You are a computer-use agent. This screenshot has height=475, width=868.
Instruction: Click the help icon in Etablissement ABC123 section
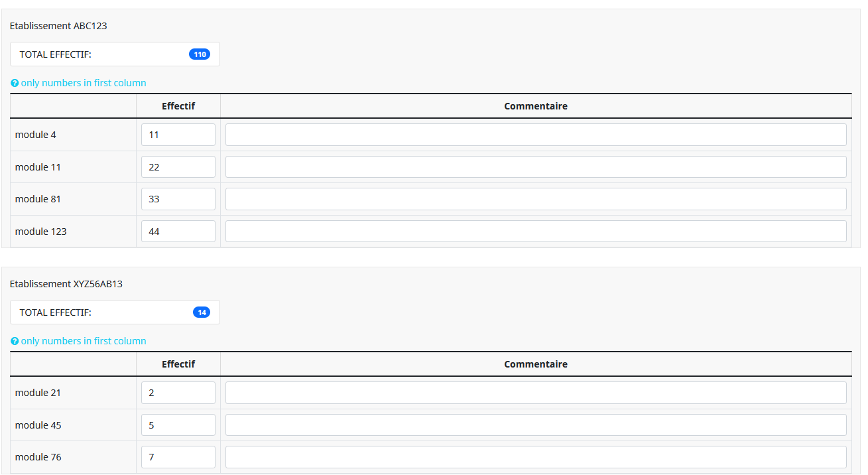pos(15,84)
